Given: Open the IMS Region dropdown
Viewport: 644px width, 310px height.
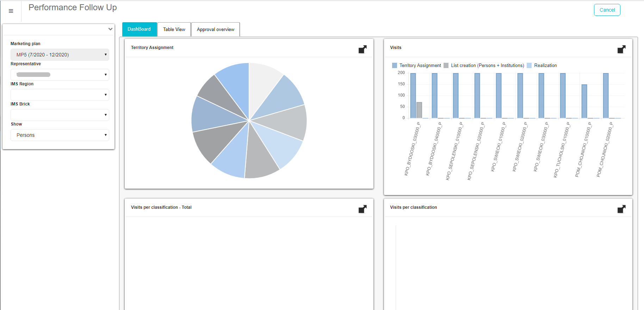Looking at the screenshot, I should click(x=60, y=95).
